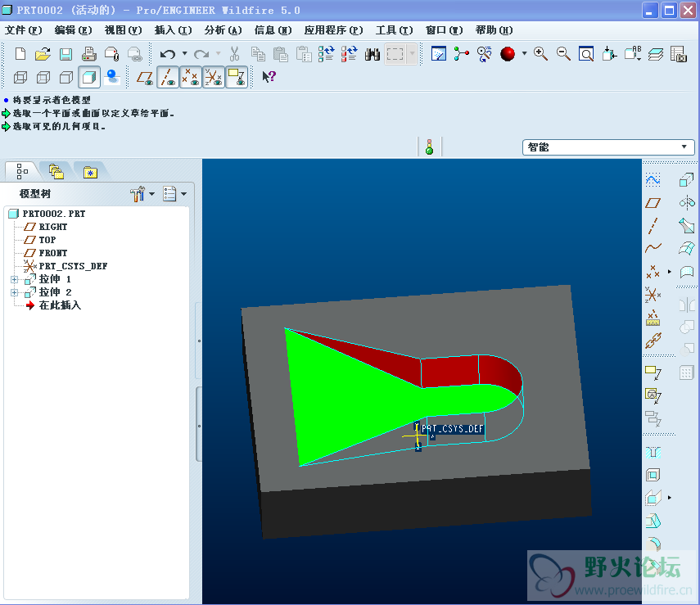This screenshot has height=605, width=700.
Task: Open the Spin Center dropdown arrow
Action: (525, 53)
